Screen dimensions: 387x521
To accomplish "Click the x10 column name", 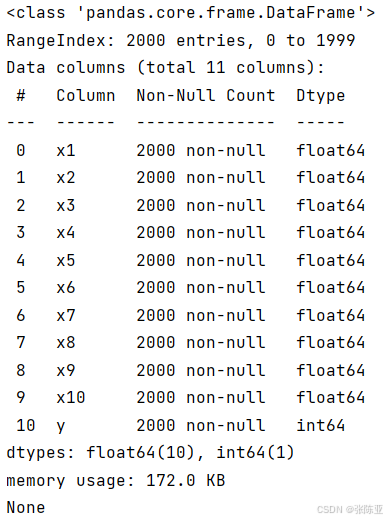I will click(71, 397).
